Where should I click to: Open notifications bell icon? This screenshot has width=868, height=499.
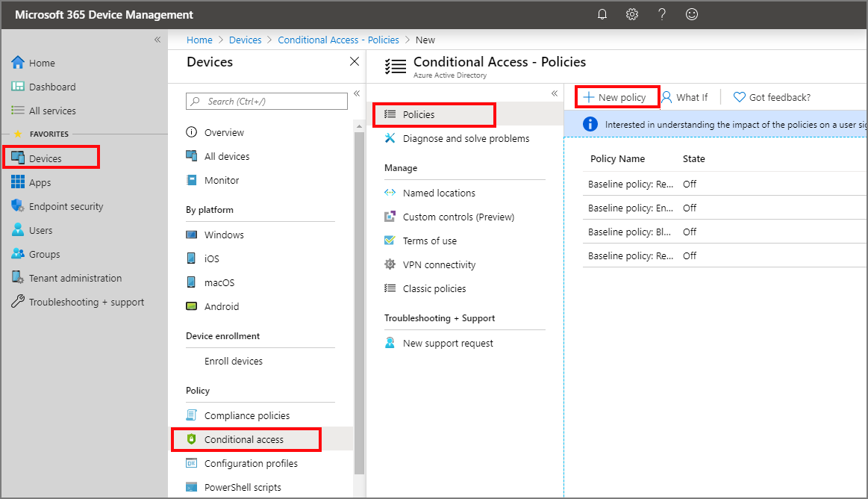pyautogui.click(x=602, y=14)
